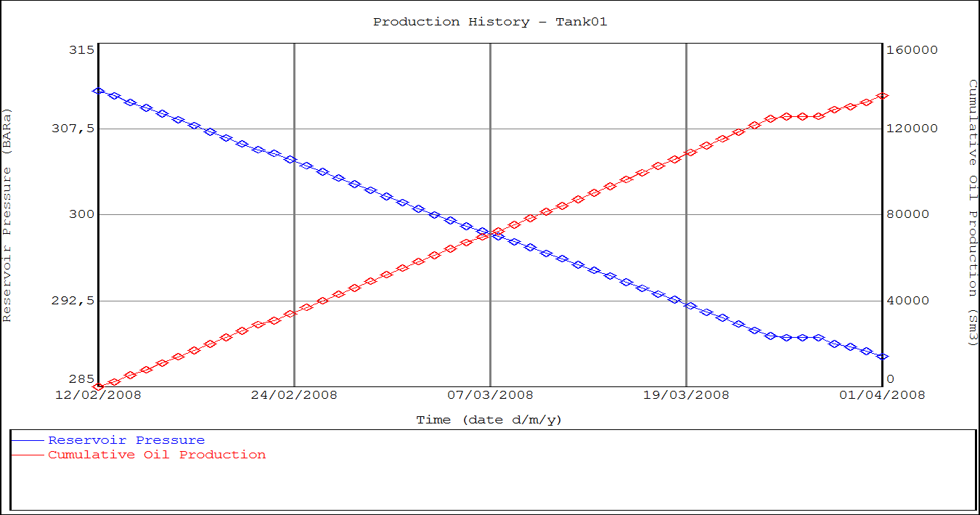Click the 292,5 pressure axis value

(74, 301)
